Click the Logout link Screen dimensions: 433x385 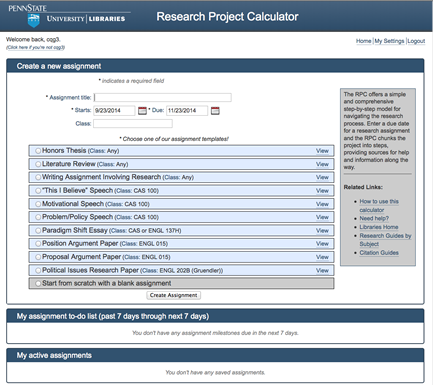(416, 41)
